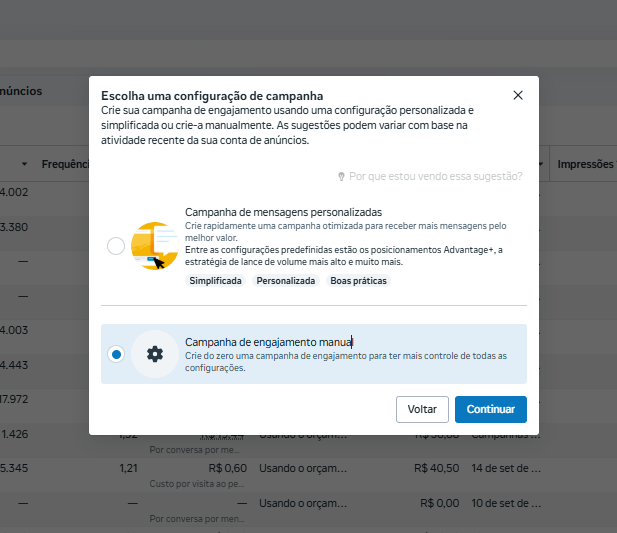Screen dimensions: 617x533
Task: Click the personalized messages campaign illustration
Action: pos(155,246)
